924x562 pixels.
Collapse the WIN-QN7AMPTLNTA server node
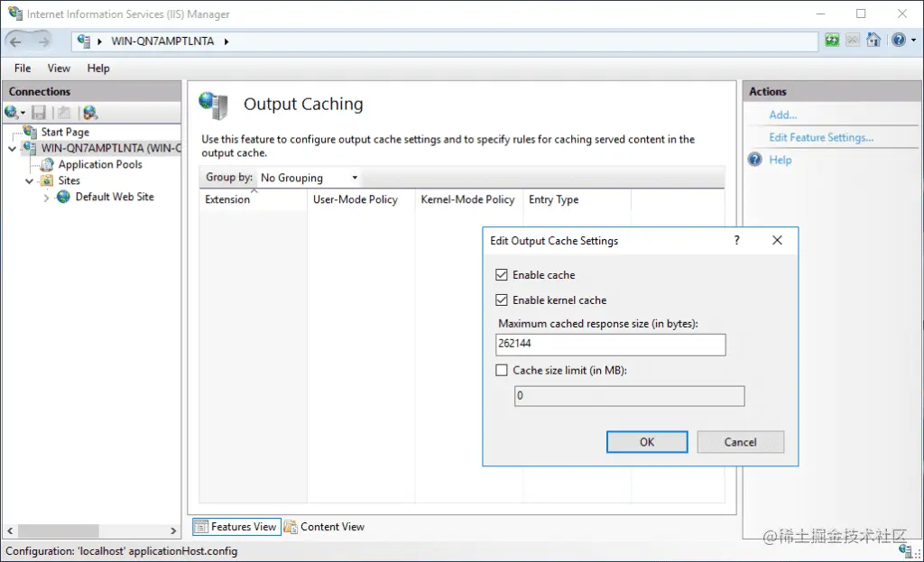tap(12, 149)
